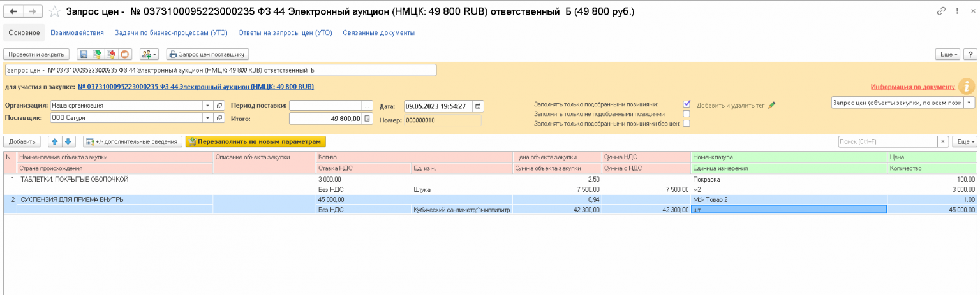Move row up with blue arrow
Screen dimensions: 980x295
(56, 141)
